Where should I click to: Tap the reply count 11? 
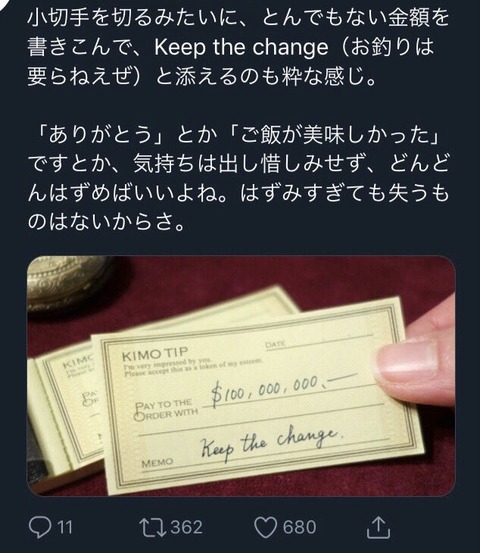point(65,527)
